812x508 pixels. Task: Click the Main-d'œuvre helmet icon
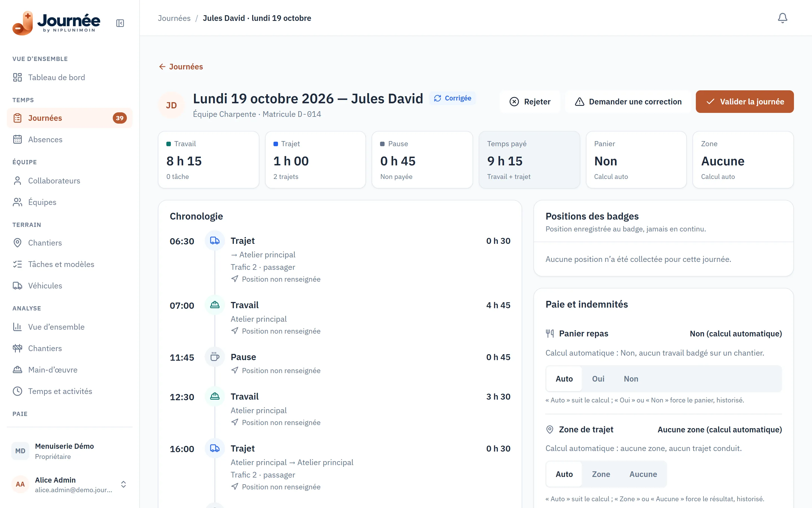tap(17, 370)
